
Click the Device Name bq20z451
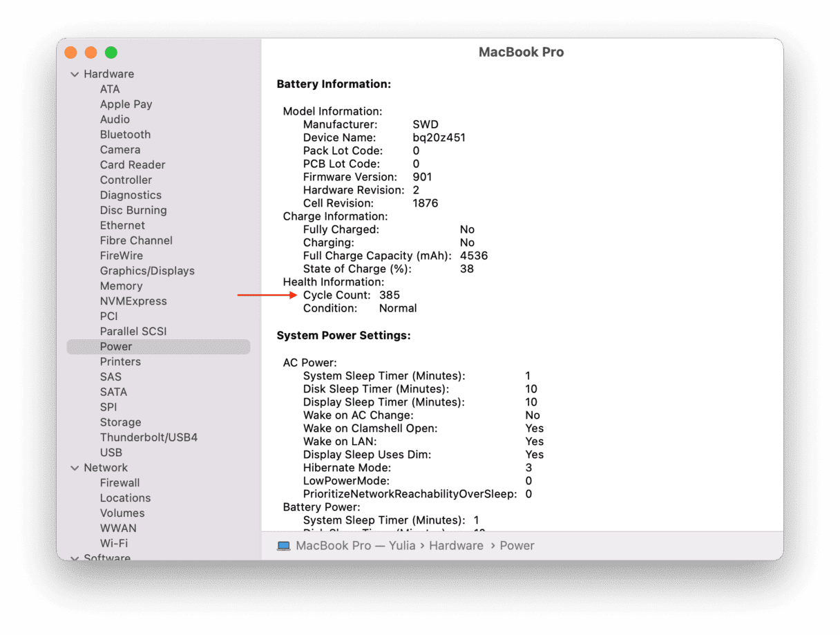pyautogui.click(x=439, y=138)
